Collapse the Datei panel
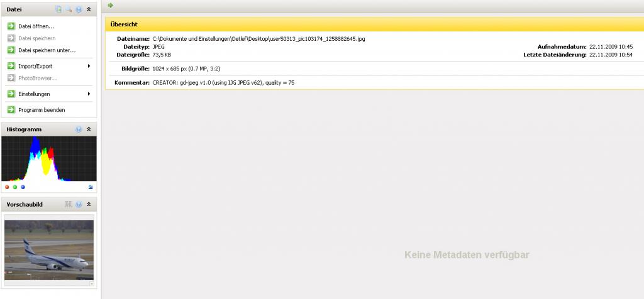This screenshot has width=644, height=299. pos(89,9)
